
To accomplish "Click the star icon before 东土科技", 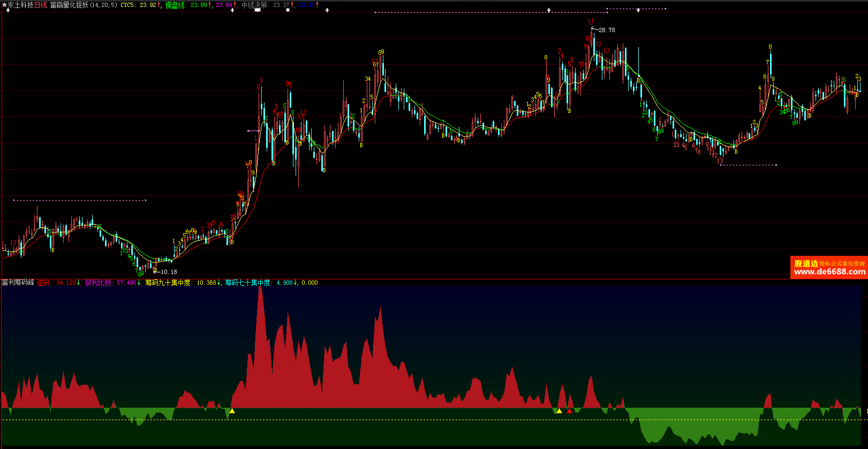I will point(4,5).
